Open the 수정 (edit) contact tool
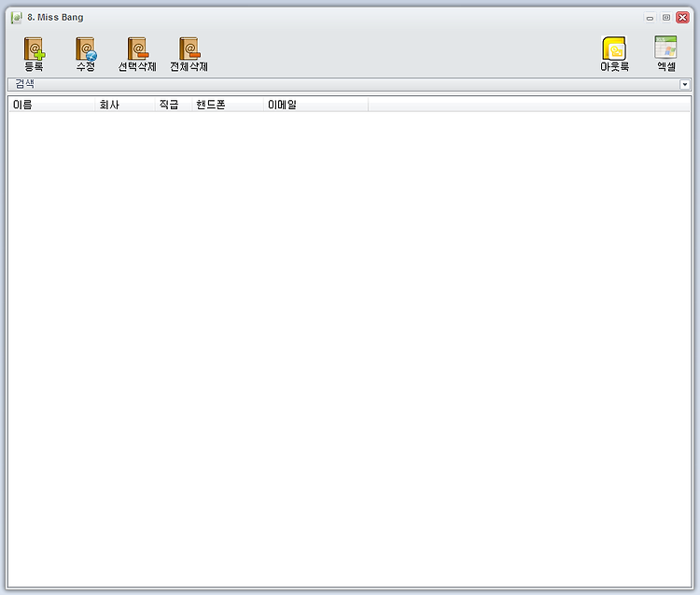The width and height of the screenshot is (700, 595). pos(86,54)
